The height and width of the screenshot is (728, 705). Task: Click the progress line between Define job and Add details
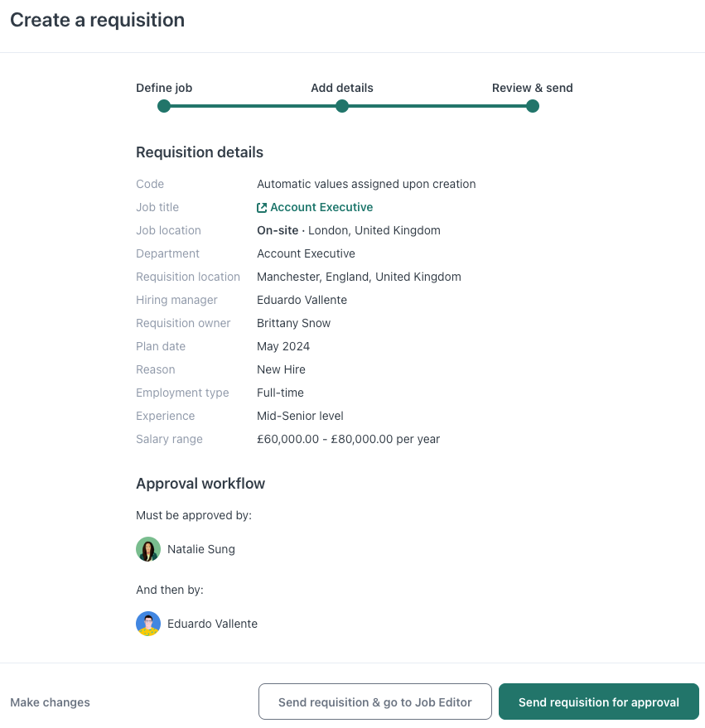[253, 106]
